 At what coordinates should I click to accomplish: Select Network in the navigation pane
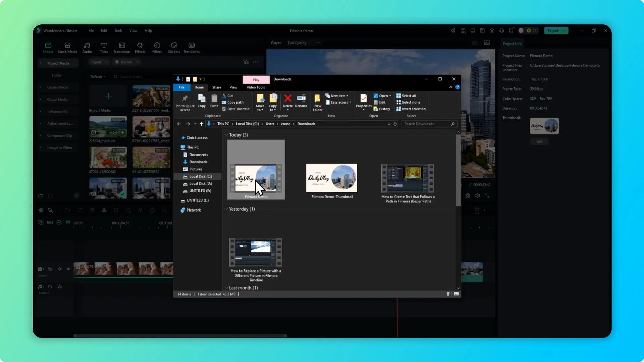coord(194,210)
